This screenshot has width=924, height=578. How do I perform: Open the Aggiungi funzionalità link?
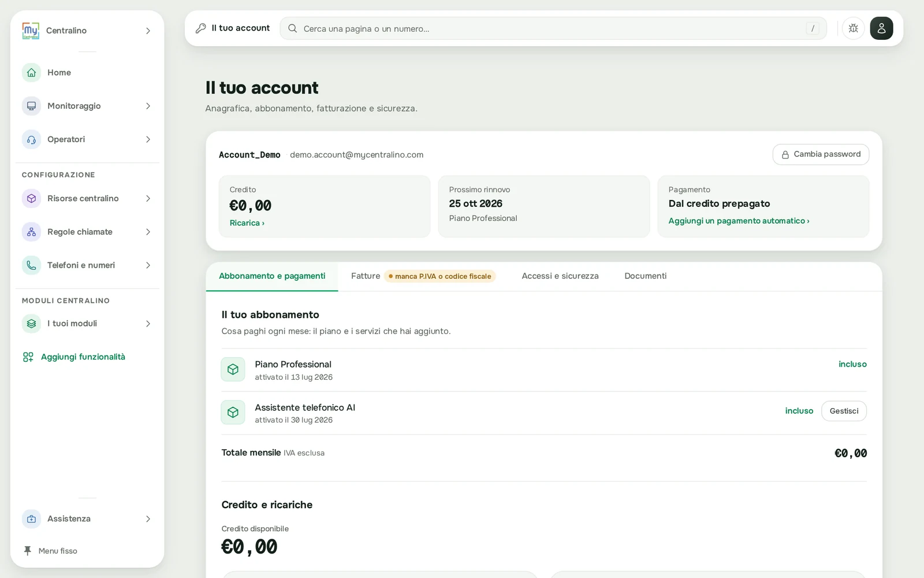tap(83, 357)
